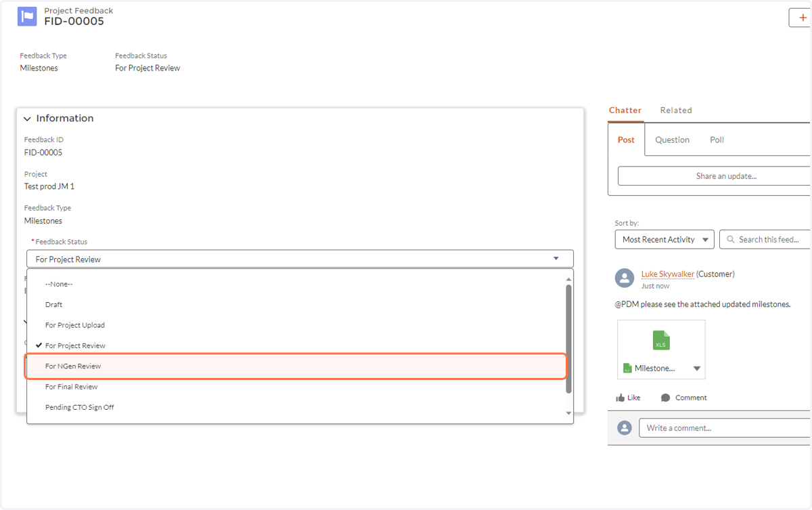Screen dimensions: 812x510
Task: Click the Search this feed box
Action: 765,239
